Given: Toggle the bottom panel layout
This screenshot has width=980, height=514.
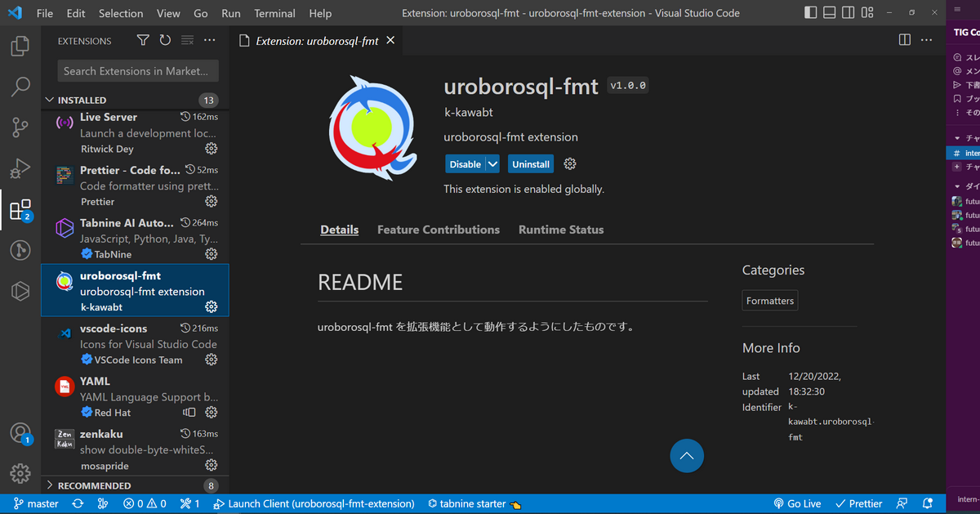Looking at the screenshot, I should pyautogui.click(x=829, y=13).
